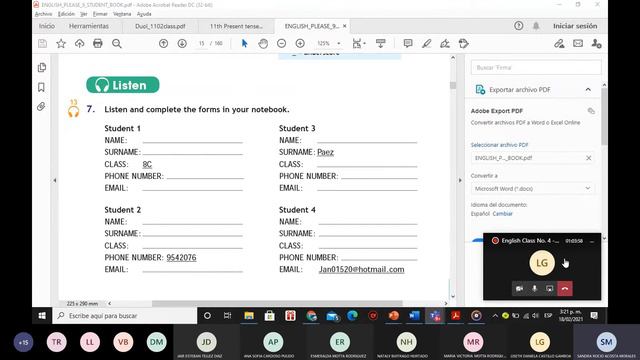Switch to the Herramientas tab
This screenshot has height=360, width=640.
[x=89, y=26]
